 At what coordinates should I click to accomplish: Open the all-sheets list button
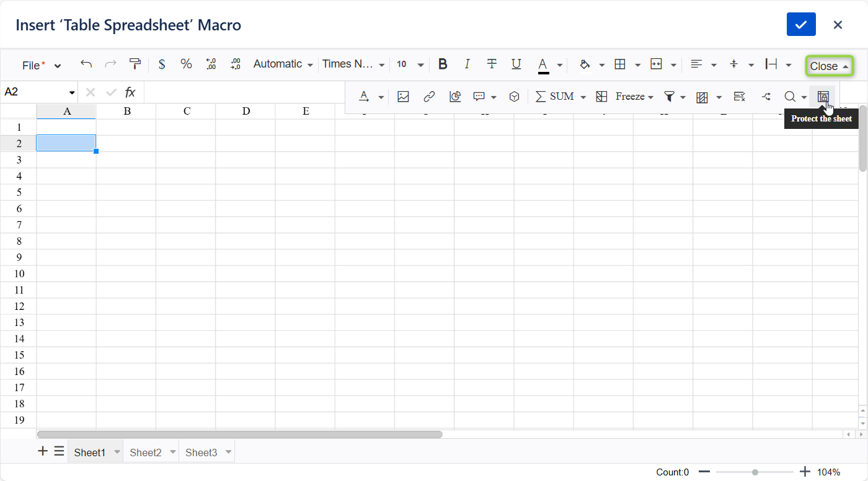coord(59,451)
